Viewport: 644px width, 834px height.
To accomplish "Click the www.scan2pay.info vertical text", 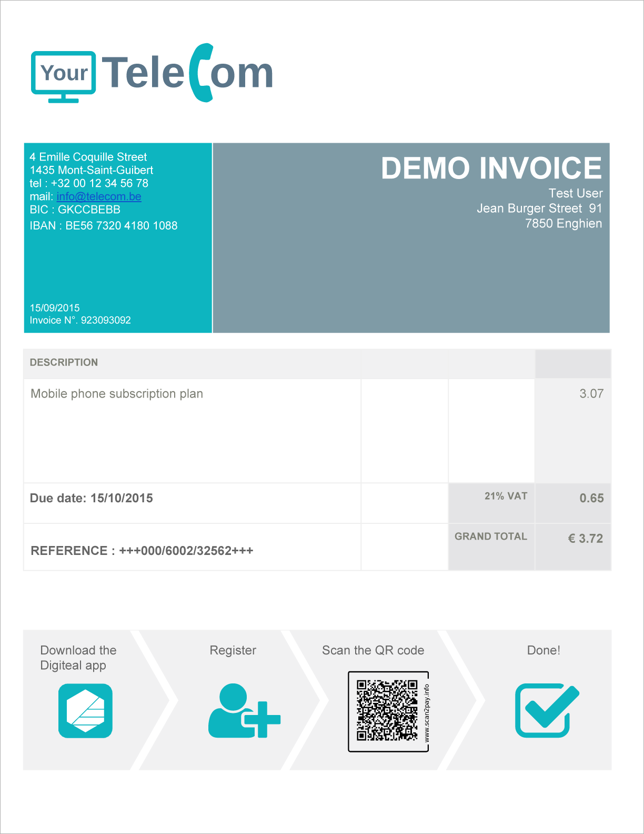I will [x=427, y=712].
